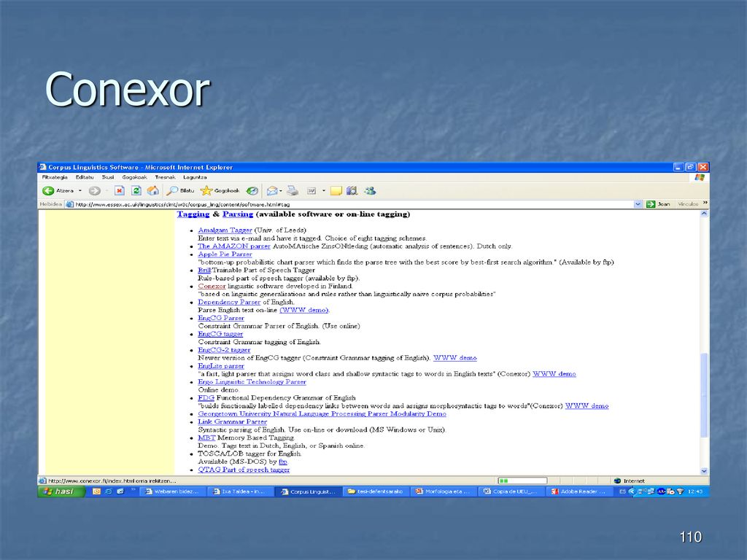This screenshot has height=560, width=747.
Task: Click the stop loading red X icon
Action: [120, 191]
